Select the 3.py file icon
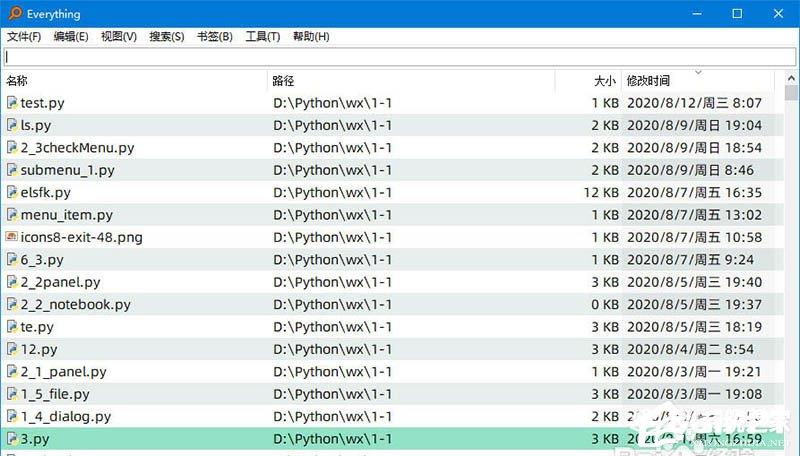This screenshot has height=456, width=800. coord(12,439)
